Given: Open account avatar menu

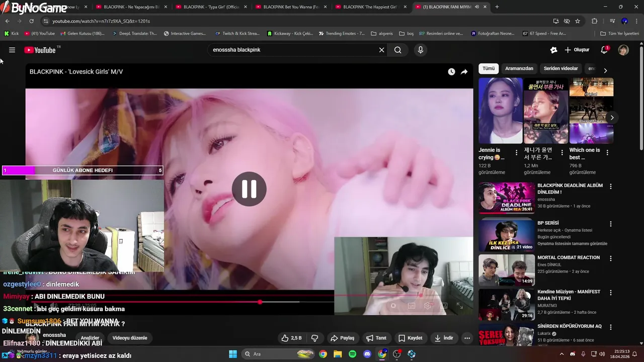Looking at the screenshot, I should pos(623,50).
